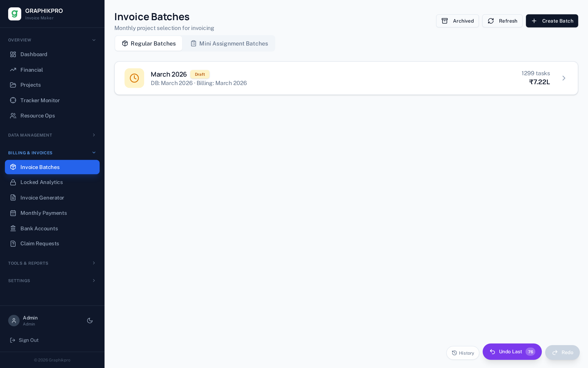Open Claim Requests
Viewport: 588px width, 368px height.
pos(52,243)
